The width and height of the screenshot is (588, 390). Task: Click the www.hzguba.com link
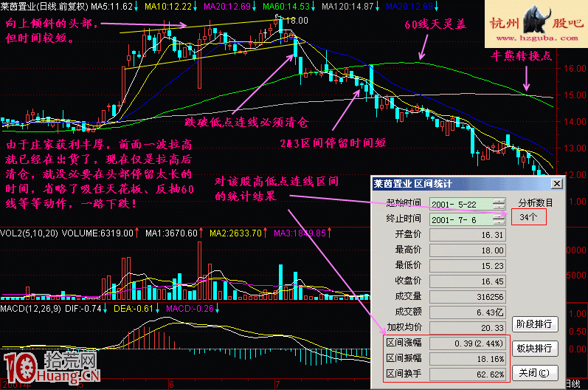pyautogui.click(x=537, y=38)
